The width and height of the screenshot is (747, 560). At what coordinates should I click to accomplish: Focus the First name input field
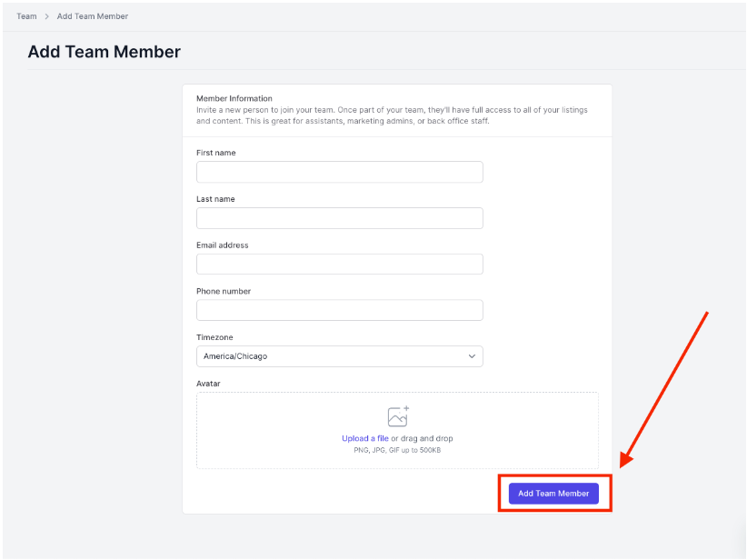coord(340,172)
